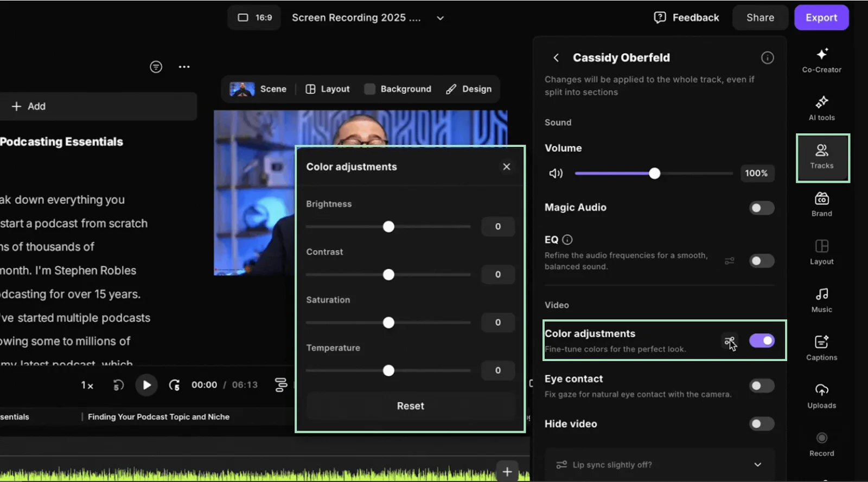Change the 1x playback speed
The height and width of the screenshot is (482, 868).
(x=87, y=385)
